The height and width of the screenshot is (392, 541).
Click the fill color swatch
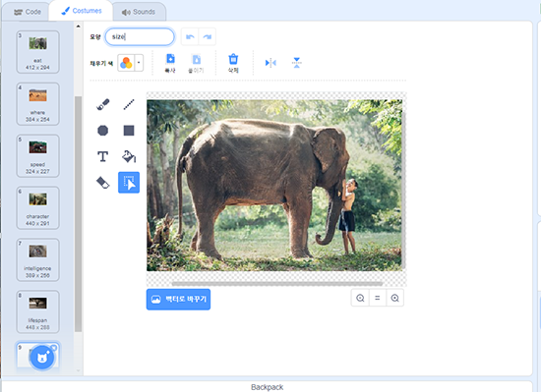tap(126, 63)
